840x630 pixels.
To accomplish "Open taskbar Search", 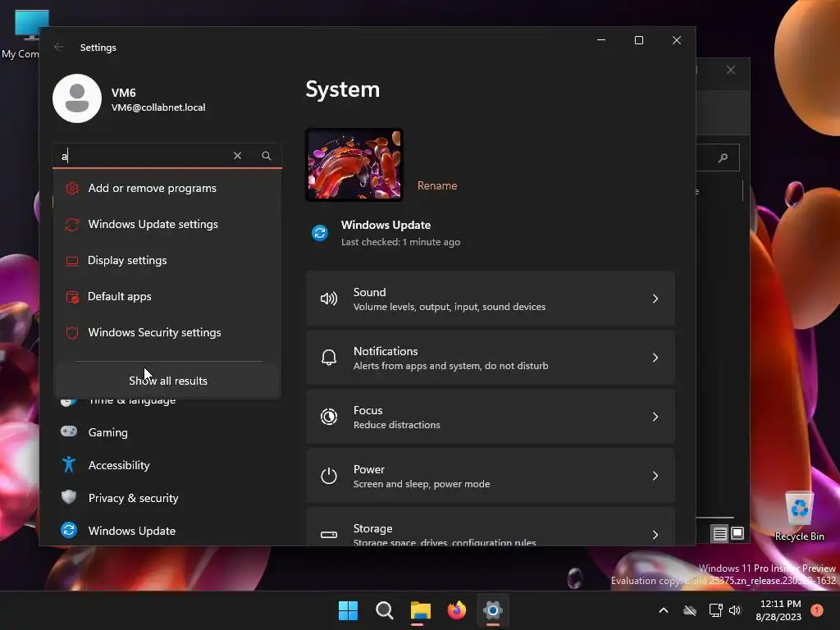I will coord(384,610).
